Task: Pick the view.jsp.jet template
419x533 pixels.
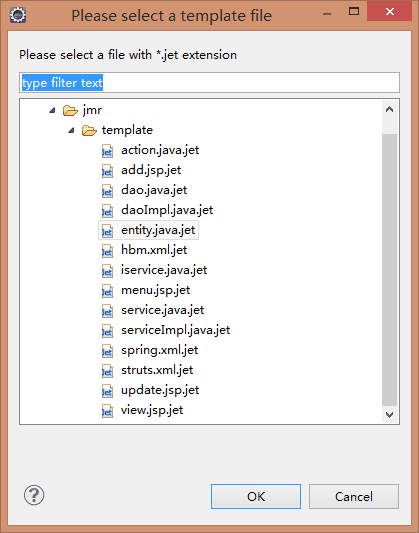Action: pos(152,410)
